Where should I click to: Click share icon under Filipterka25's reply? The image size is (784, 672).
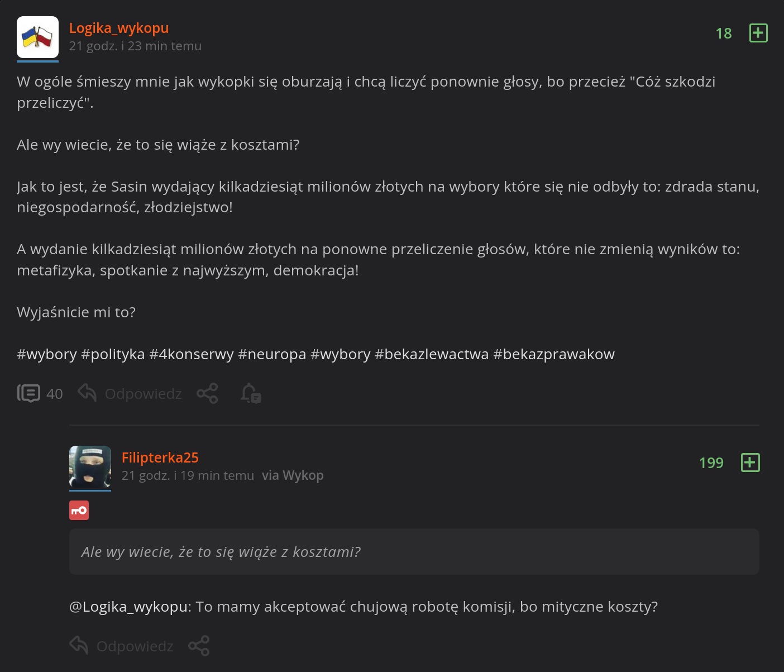[x=199, y=646]
